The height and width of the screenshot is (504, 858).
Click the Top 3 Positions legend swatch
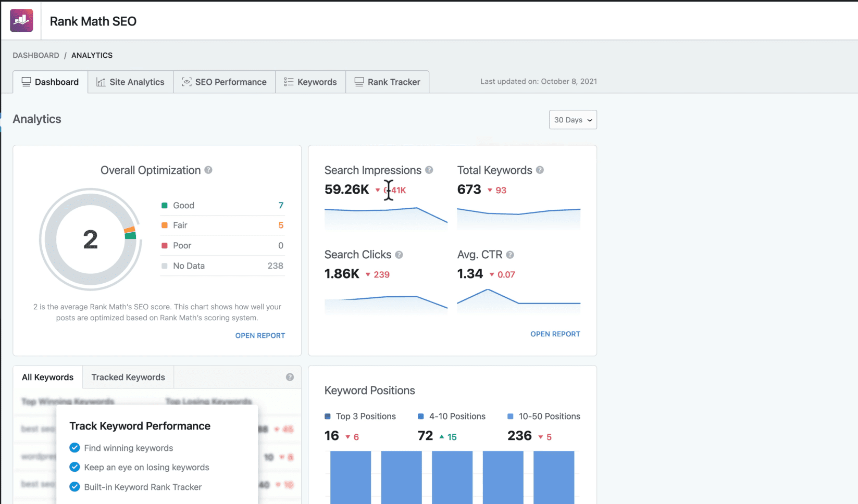point(328,417)
